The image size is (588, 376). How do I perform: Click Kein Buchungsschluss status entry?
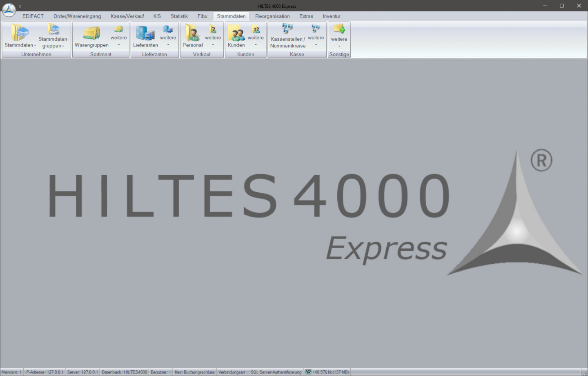click(x=194, y=372)
